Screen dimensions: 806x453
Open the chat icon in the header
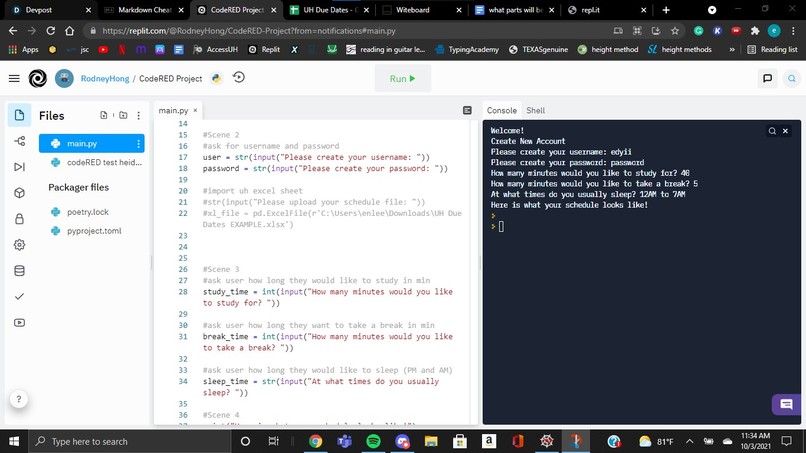coord(767,78)
